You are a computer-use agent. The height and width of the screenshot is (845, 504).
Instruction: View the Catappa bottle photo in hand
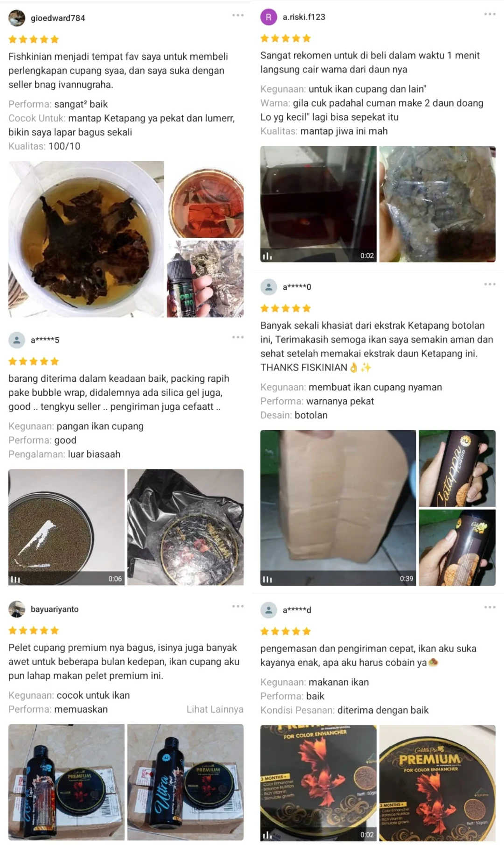point(457,469)
